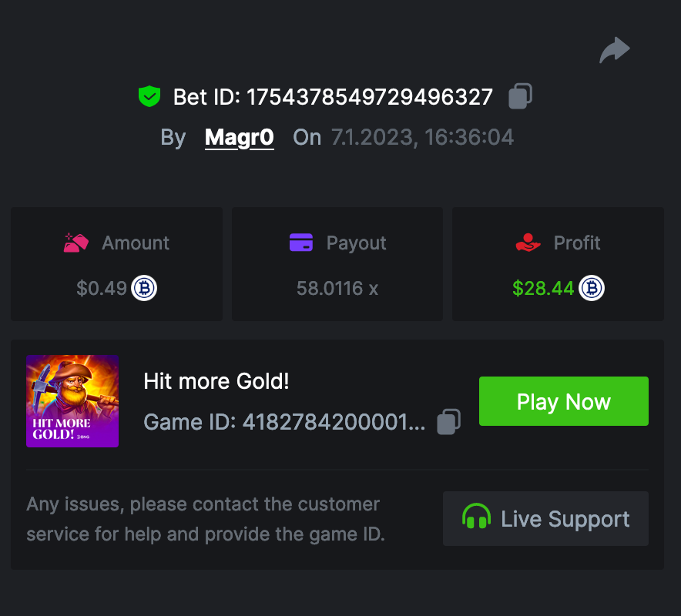681x616 pixels.
Task: Click the green headset icon
Action: coord(476,518)
